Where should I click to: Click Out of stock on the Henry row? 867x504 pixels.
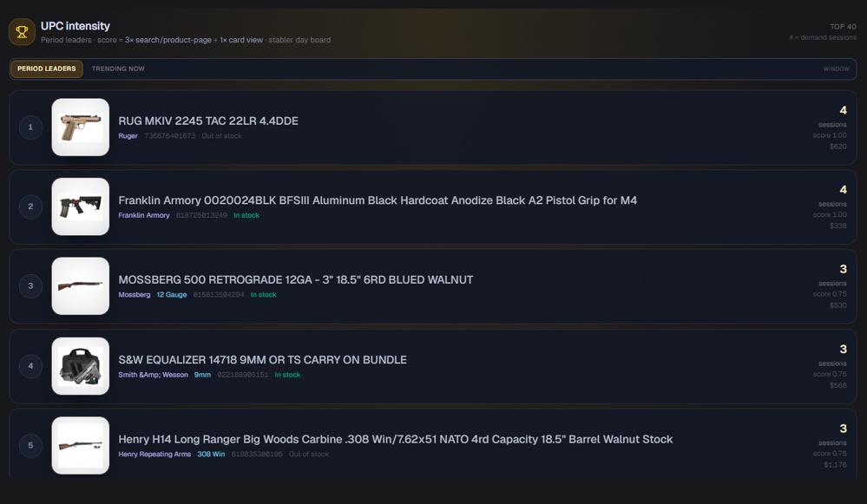pos(309,455)
